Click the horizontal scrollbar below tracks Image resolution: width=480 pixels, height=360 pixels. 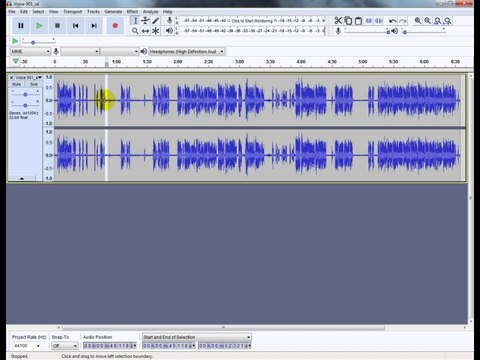[223, 328]
